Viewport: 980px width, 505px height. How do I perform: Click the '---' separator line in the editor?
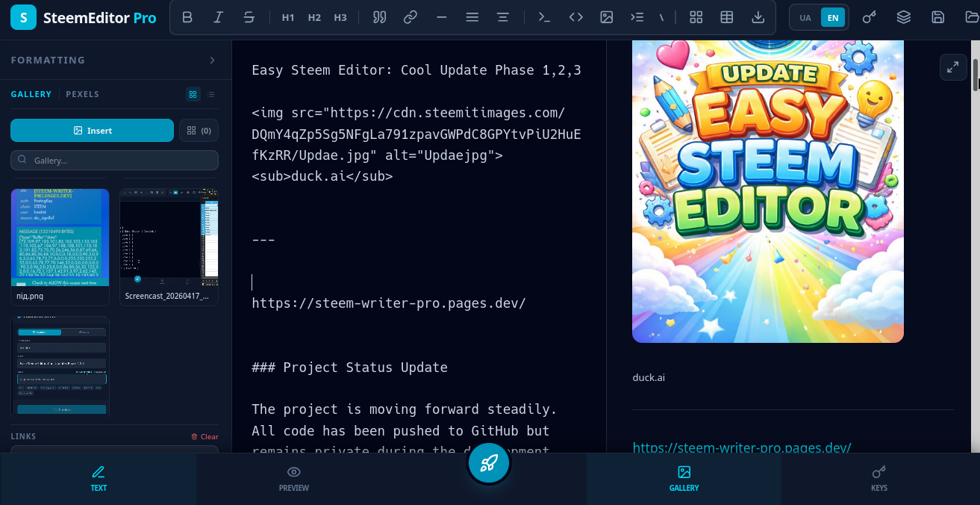[263, 240]
